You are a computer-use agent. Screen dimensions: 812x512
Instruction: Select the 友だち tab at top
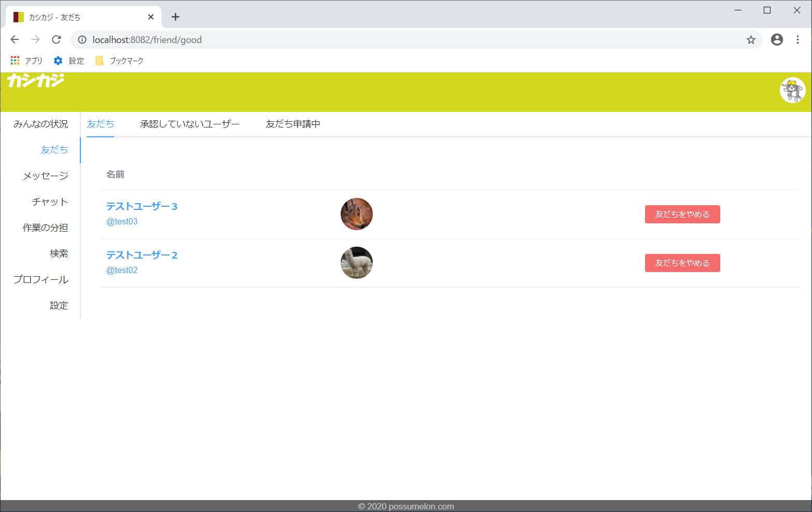100,124
